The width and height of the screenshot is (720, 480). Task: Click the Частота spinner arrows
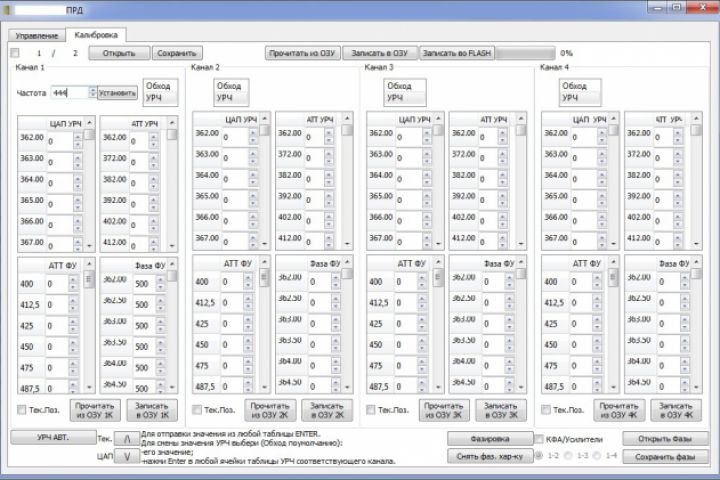(x=93, y=92)
